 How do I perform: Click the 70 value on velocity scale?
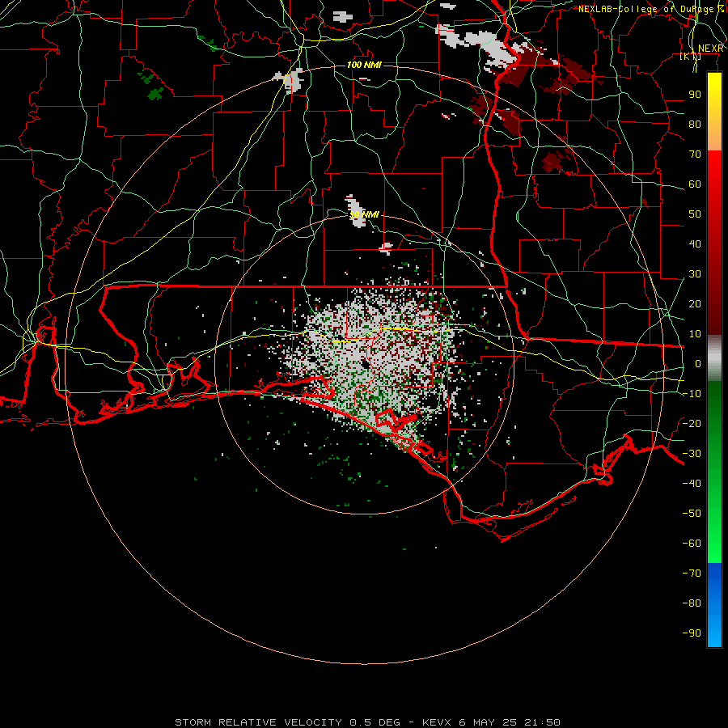coord(695,154)
